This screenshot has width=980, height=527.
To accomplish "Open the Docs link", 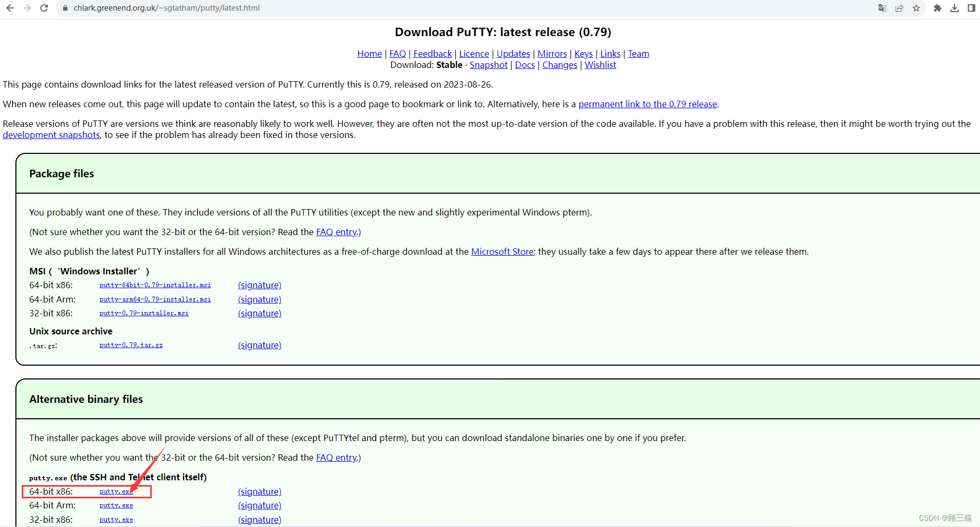I will [525, 65].
